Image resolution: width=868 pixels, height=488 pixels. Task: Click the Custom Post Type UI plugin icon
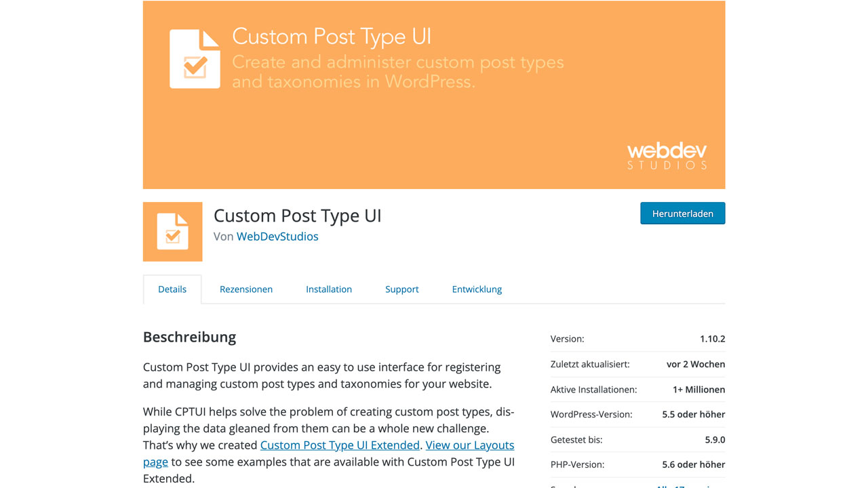tap(172, 231)
